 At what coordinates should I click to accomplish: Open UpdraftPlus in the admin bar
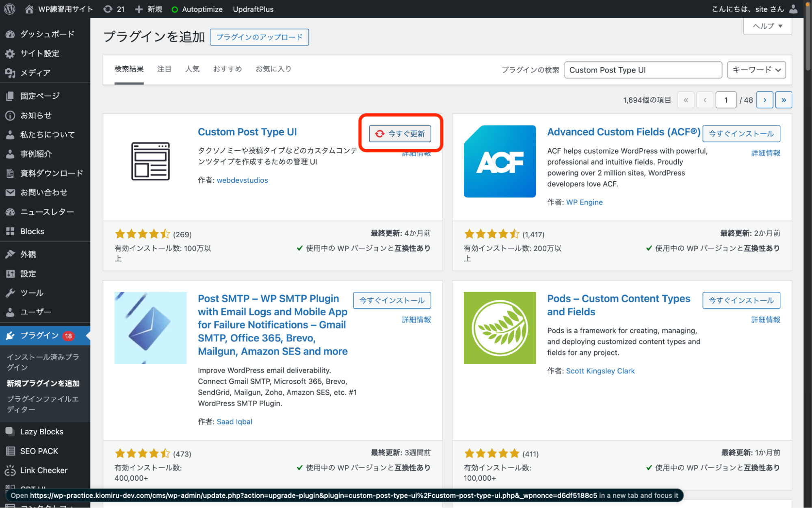click(x=253, y=9)
